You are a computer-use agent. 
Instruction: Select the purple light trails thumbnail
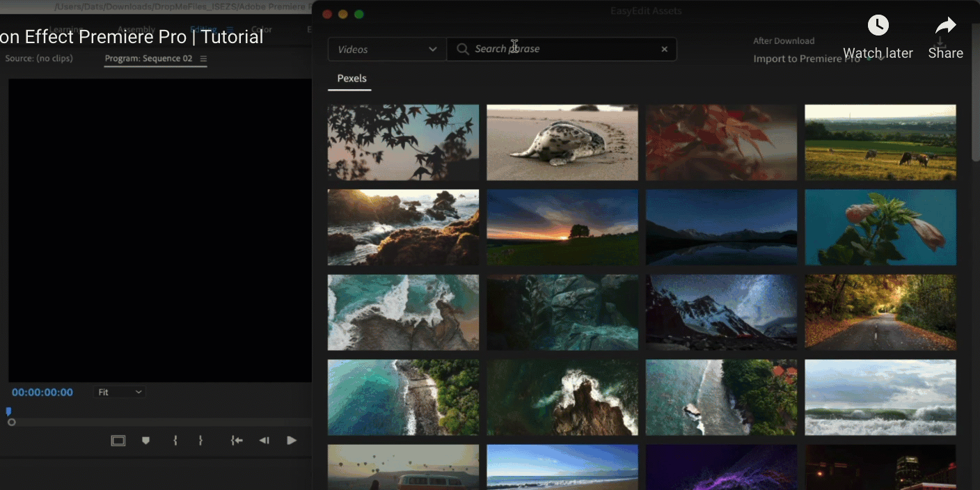(x=721, y=467)
